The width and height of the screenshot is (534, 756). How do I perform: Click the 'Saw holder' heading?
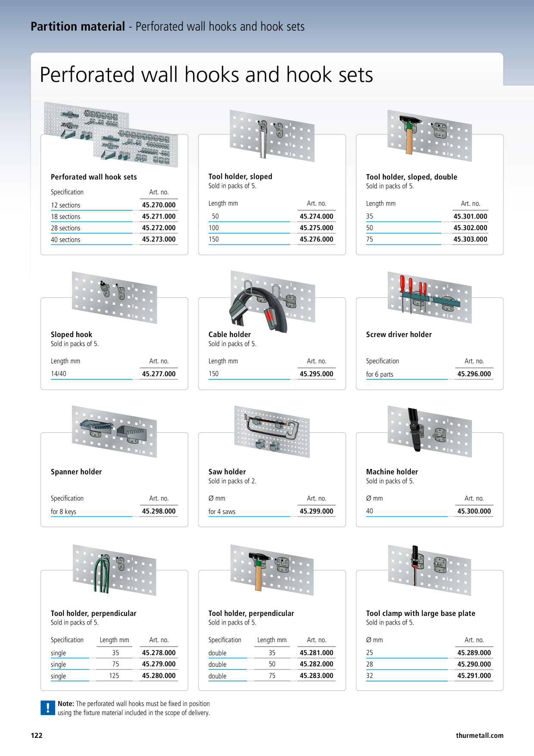tap(227, 472)
